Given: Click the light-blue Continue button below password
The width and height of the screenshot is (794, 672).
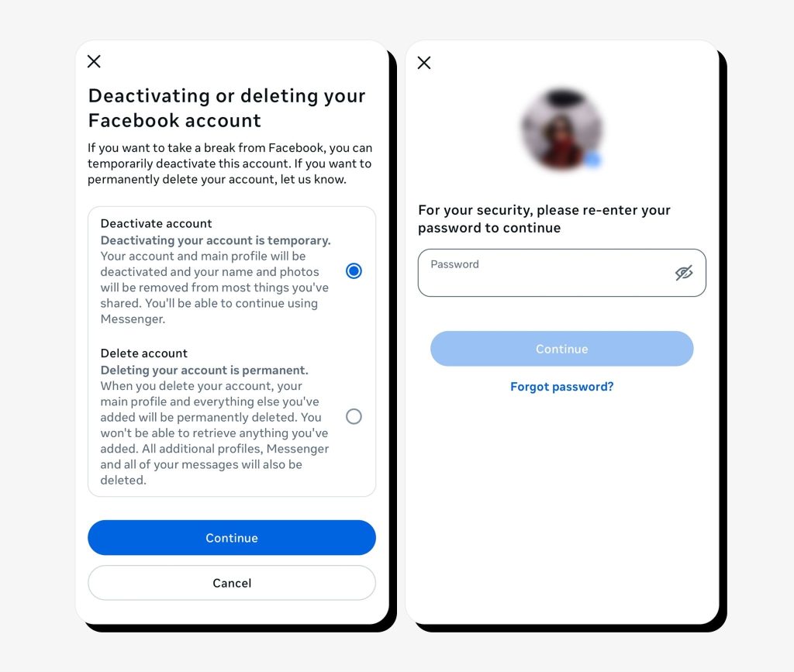Looking at the screenshot, I should click(561, 349).
